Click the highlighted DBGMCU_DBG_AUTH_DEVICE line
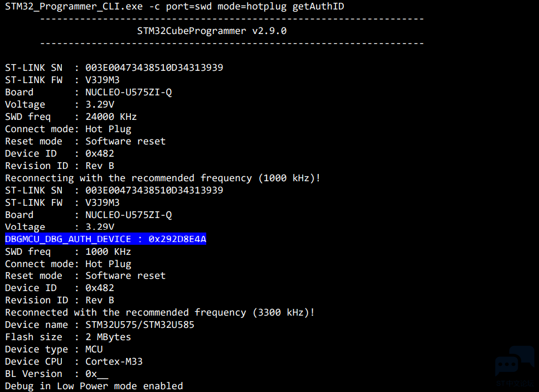539x392 pixels. (105, 239)
